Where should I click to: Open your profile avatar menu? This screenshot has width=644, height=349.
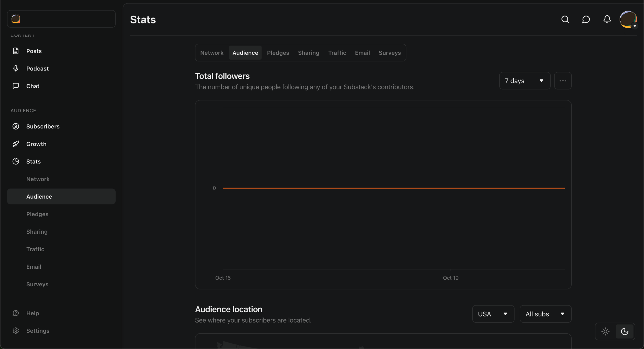point(628,19)
